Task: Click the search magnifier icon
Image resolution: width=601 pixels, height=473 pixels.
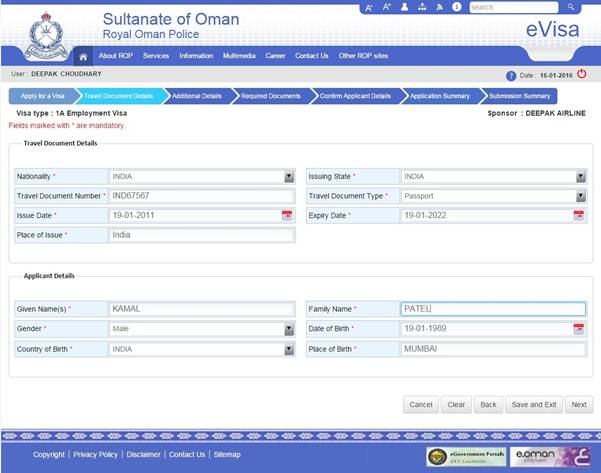Action: click(571, 7)
